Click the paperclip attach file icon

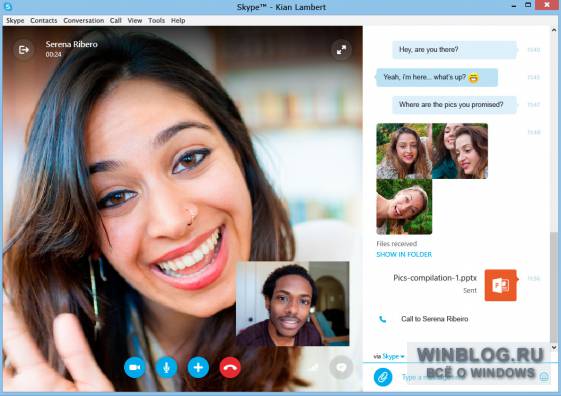click(x=383, y=377)
